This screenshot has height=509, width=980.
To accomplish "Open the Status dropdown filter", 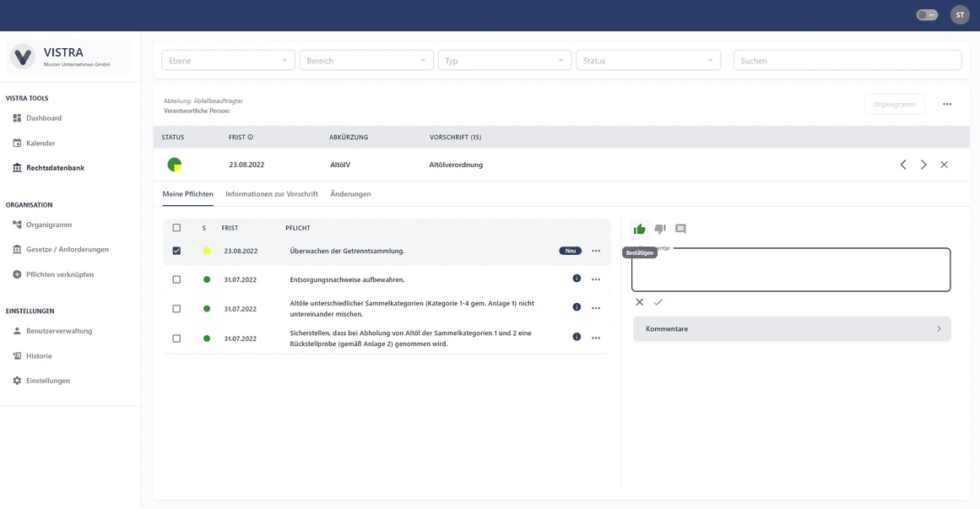I will 648,61.
